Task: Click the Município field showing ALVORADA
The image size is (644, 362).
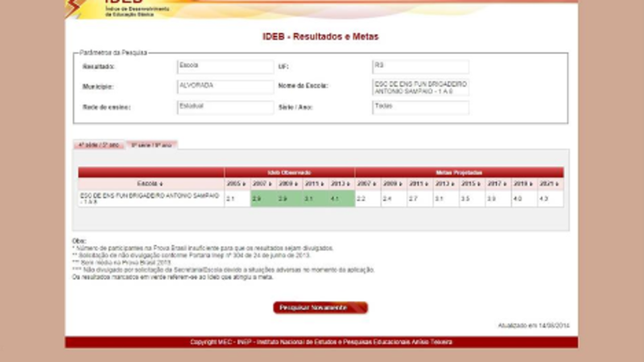Action: [x=225, y=87]
